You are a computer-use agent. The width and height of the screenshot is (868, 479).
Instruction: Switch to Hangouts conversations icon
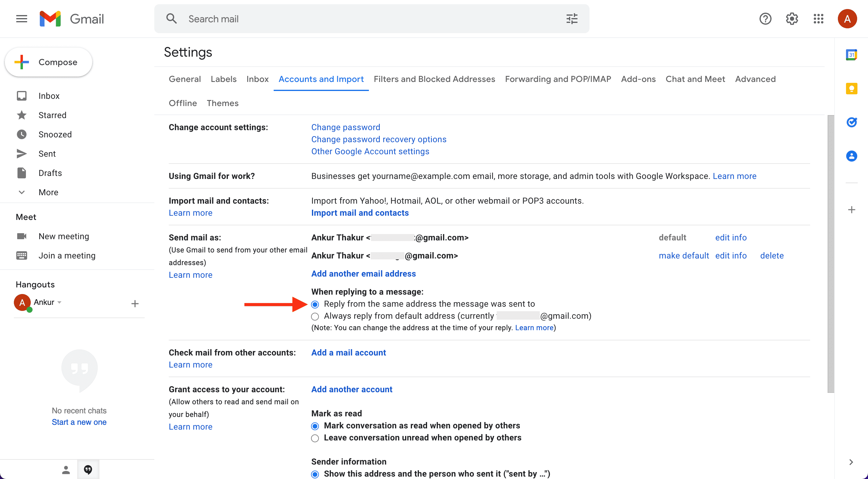(88, 470)
